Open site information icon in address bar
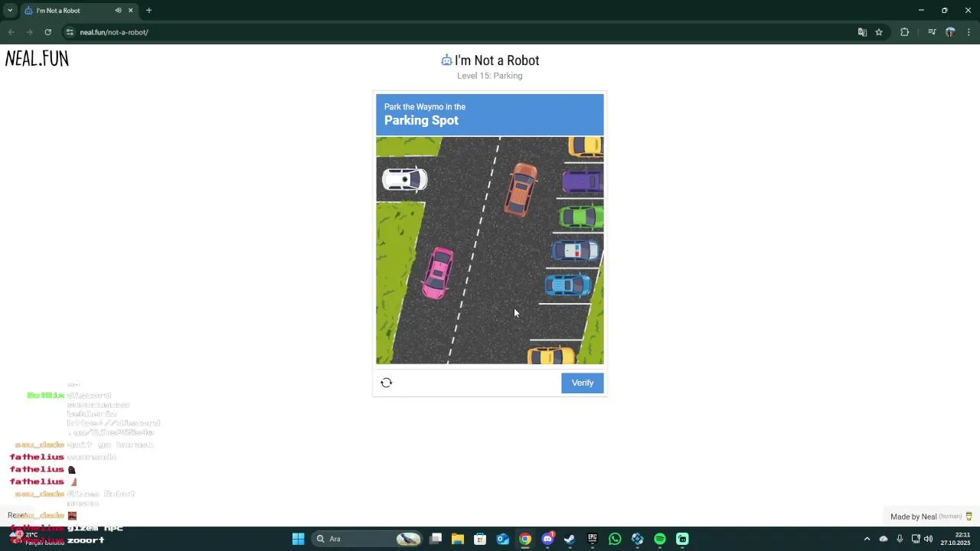Image resolution: width=980 pixels, height=551 pixels. pos(70,32)
